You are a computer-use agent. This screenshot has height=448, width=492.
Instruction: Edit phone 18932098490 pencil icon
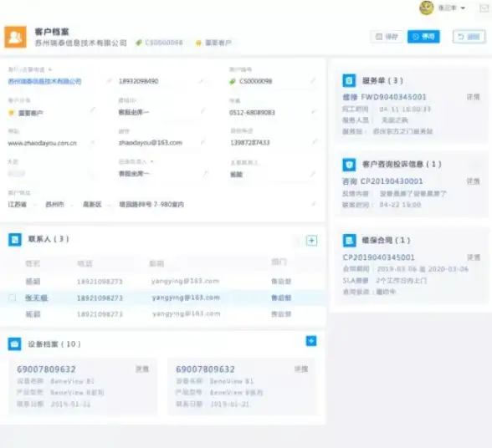pos(201,81)
